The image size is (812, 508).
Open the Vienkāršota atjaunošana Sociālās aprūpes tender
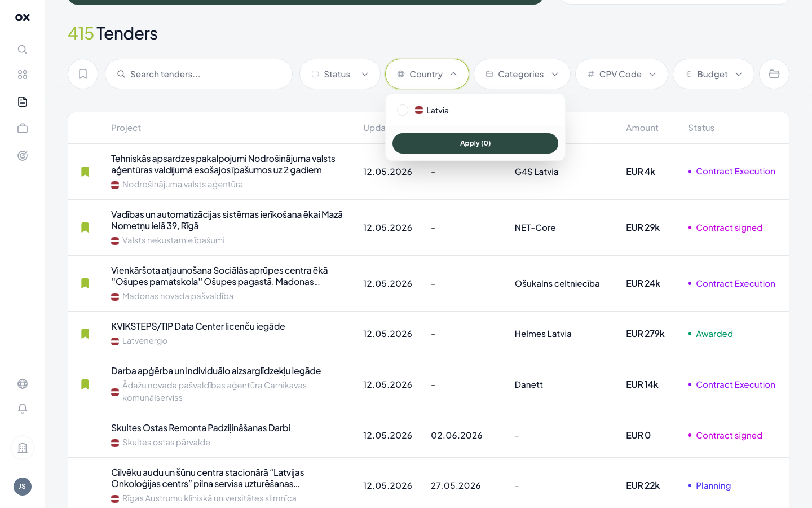point(219,276)
